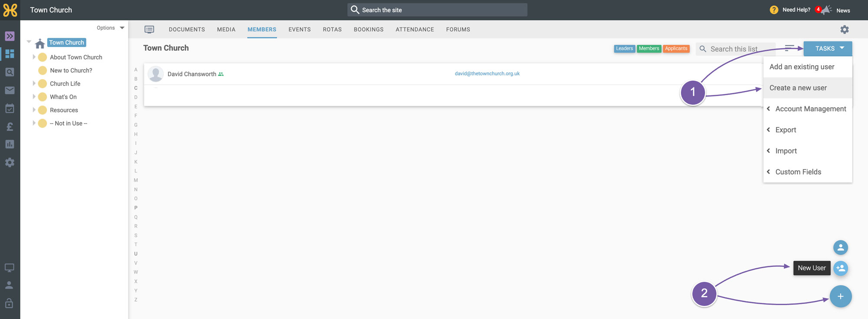868x319 pixels.
Task: Expand the What's On tree node
Action: click(x=34, y=96)
